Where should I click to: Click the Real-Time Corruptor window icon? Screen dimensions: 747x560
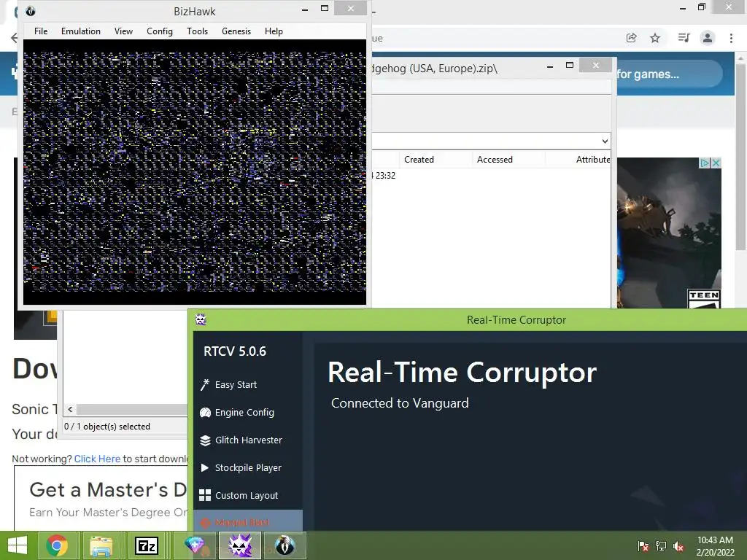201,319
